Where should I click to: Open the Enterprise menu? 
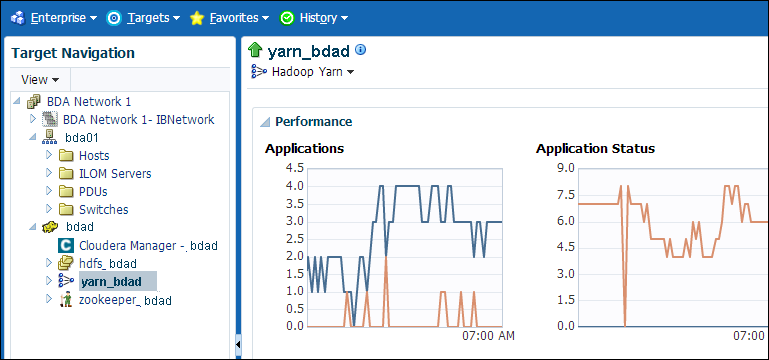coord(54,18)
